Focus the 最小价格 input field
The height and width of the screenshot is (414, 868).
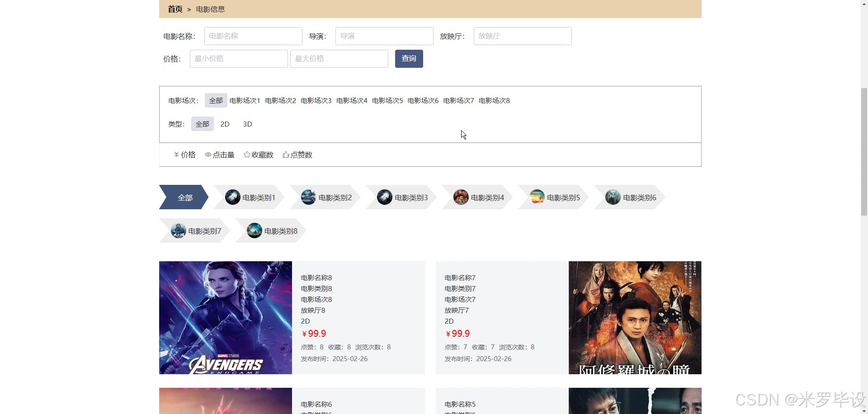(239, 59)
